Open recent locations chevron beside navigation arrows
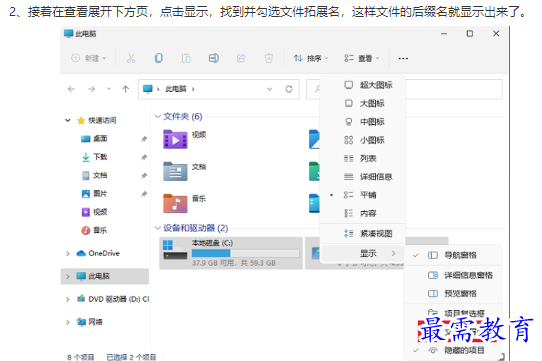This screenshot has width=542, height=361. 109,89
